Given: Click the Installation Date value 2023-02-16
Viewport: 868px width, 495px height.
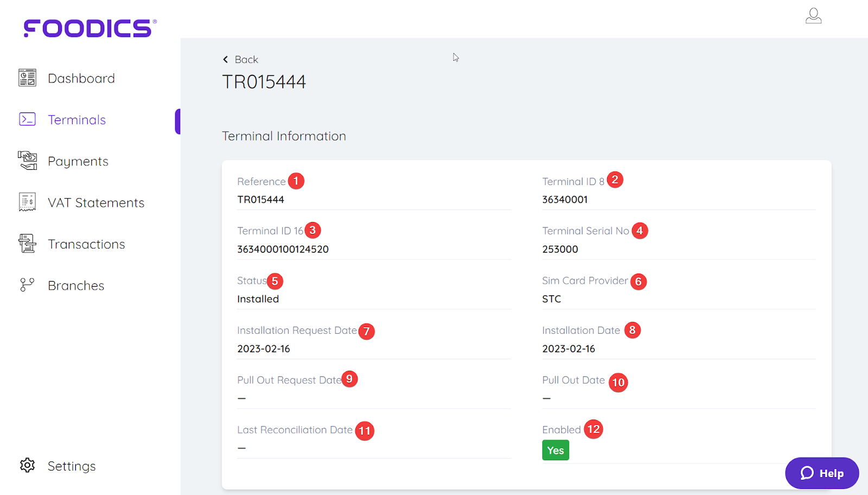Looking at the screenshot, I should click(x=569, y=349).
